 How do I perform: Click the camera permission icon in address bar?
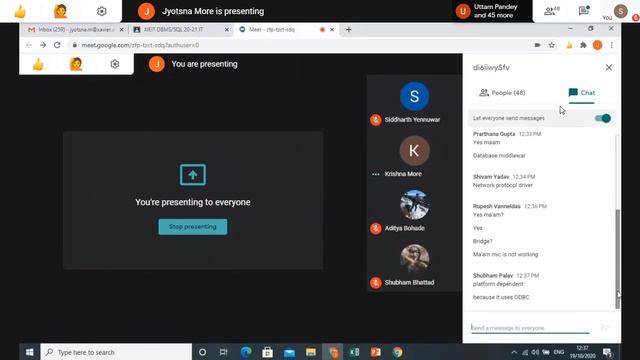coord(538,45)
